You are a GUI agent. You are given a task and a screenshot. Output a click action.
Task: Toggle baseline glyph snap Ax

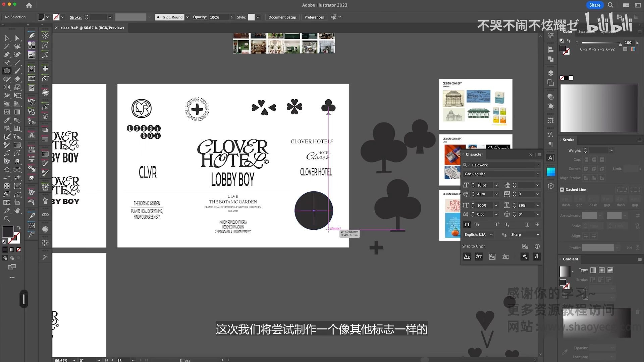point(467,257)
